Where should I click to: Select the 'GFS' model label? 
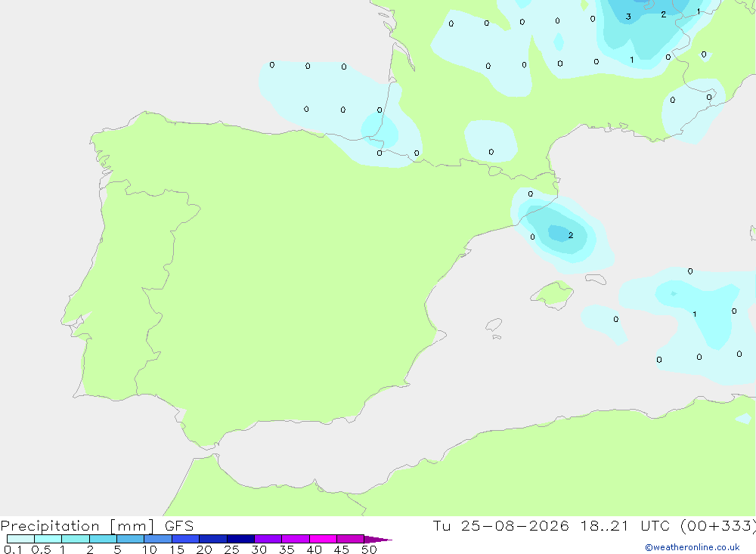tap(179, 526)
